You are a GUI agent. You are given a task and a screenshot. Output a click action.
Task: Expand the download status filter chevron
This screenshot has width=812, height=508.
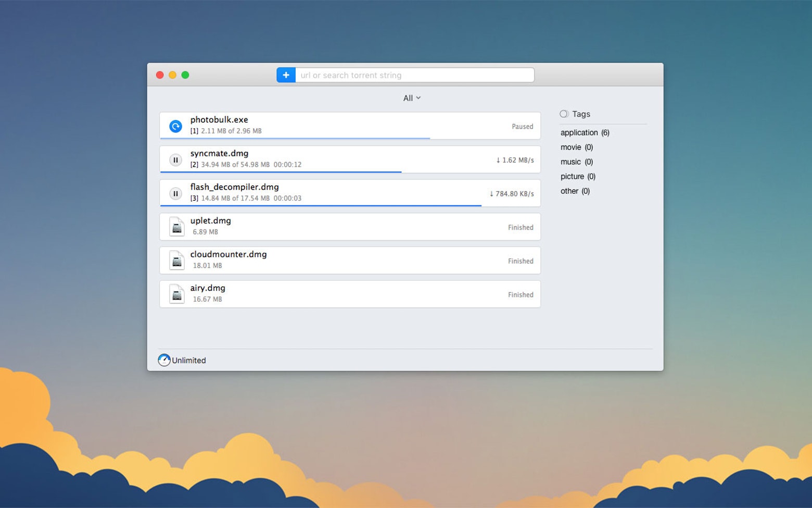point(419,98)
